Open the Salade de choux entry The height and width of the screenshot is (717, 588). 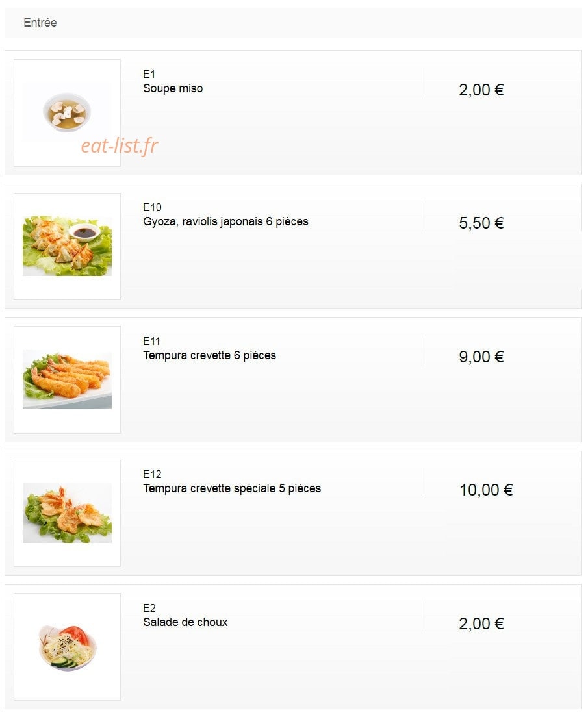[185, 622]
